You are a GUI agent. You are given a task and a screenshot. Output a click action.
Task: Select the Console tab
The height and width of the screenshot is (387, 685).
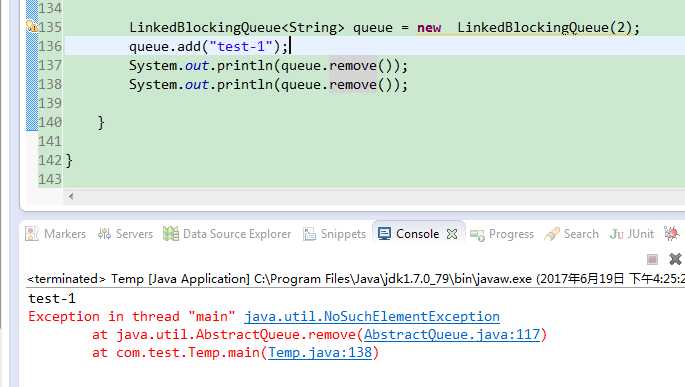click(417, 234)
